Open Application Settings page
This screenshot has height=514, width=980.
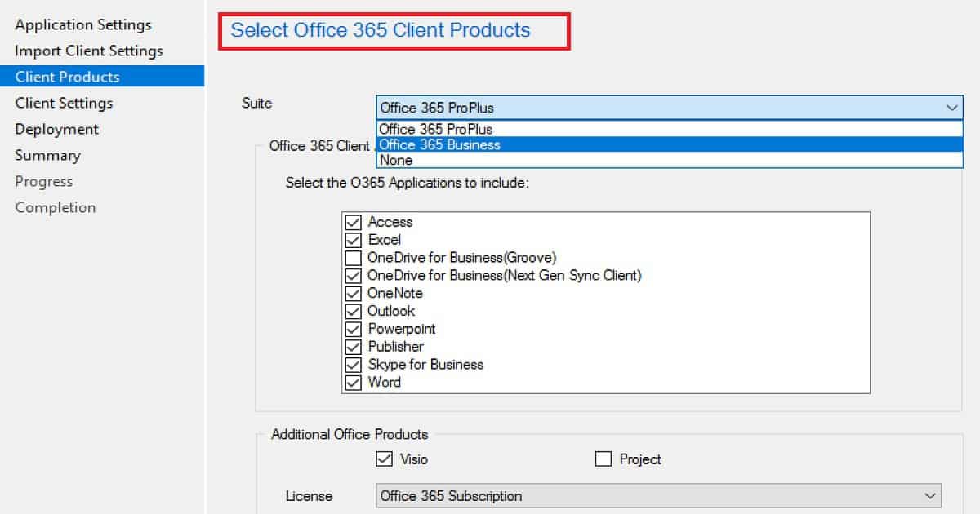coord(83,24)
